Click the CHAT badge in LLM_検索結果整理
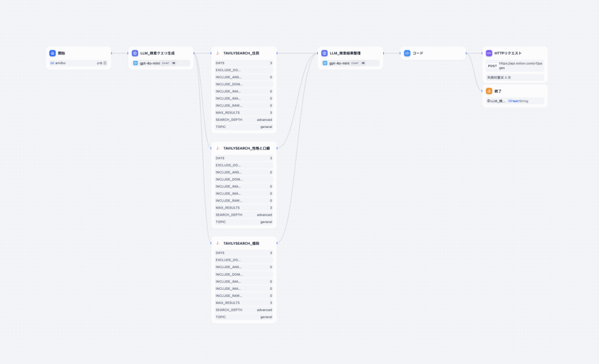Screen dimensions: 599x364 point(355,63)
